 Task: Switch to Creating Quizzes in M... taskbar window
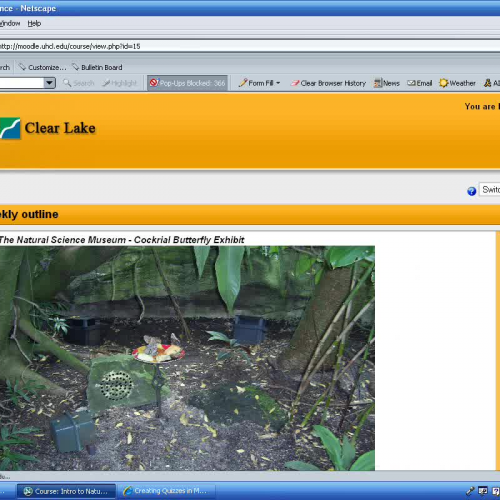click(166, 491)
